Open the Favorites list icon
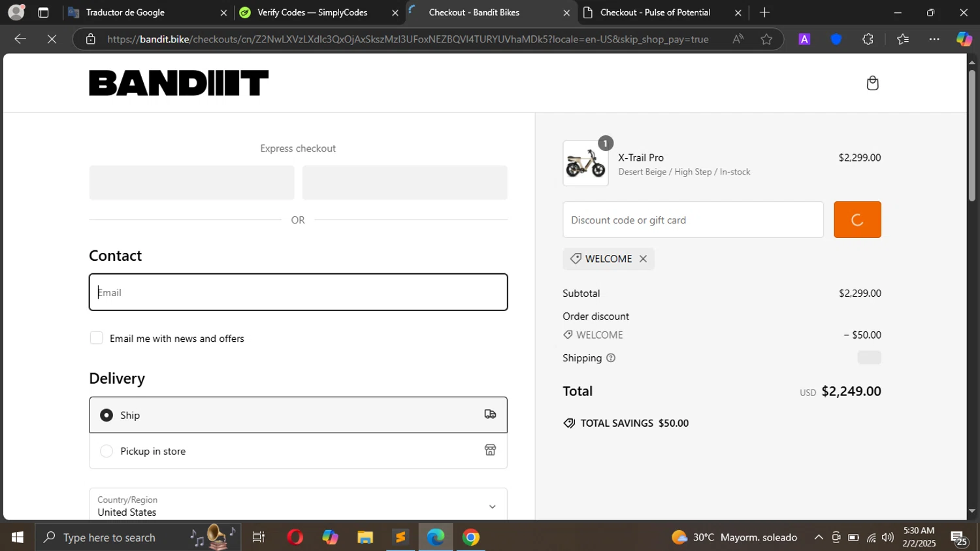 click(903, 39)
